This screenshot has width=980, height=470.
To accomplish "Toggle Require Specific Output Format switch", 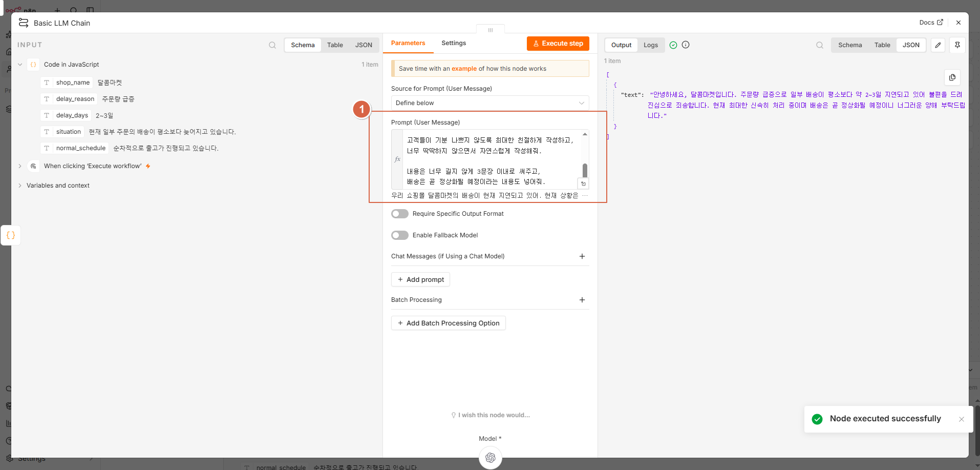I will click(400, 214).
